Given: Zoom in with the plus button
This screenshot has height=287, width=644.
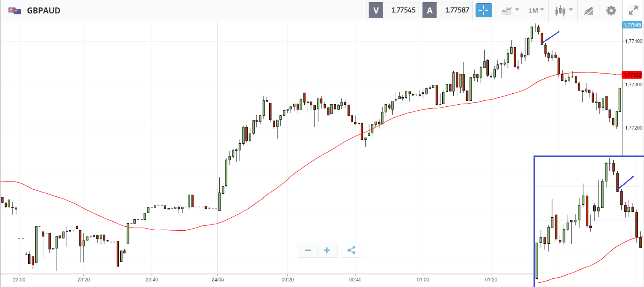Looking at the screenshot, I should point(327,250).
